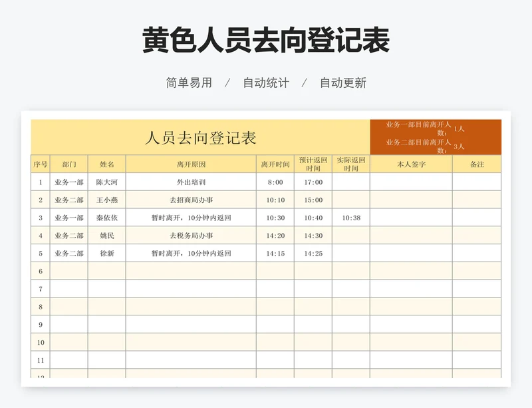Click the row number 10 cell
Viewport: 532px width, 408px height.
point(41,342)
